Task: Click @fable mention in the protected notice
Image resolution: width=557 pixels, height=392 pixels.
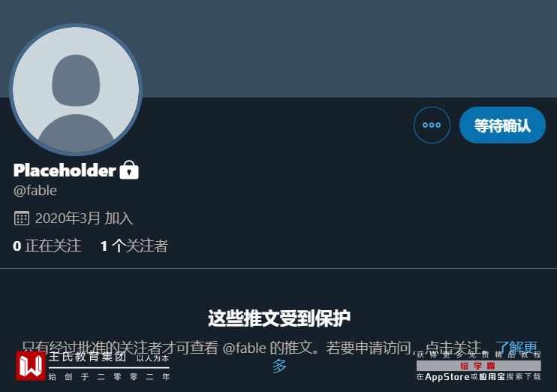Action: point(245,348)
